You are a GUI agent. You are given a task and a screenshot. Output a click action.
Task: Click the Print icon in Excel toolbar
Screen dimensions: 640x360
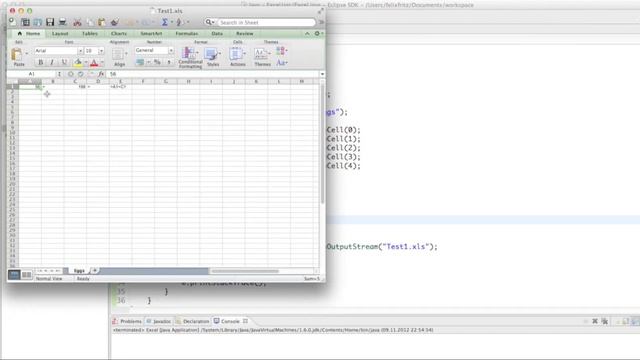click(63, 22)
